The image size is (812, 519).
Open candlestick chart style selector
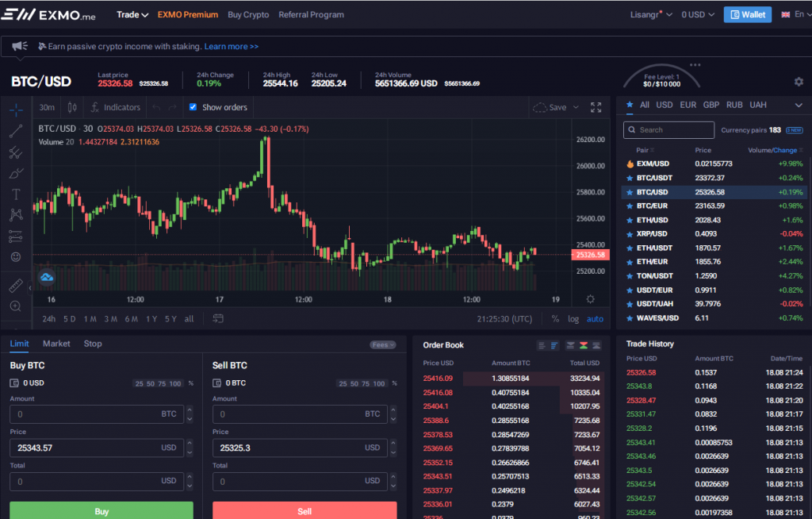(72, 107)
